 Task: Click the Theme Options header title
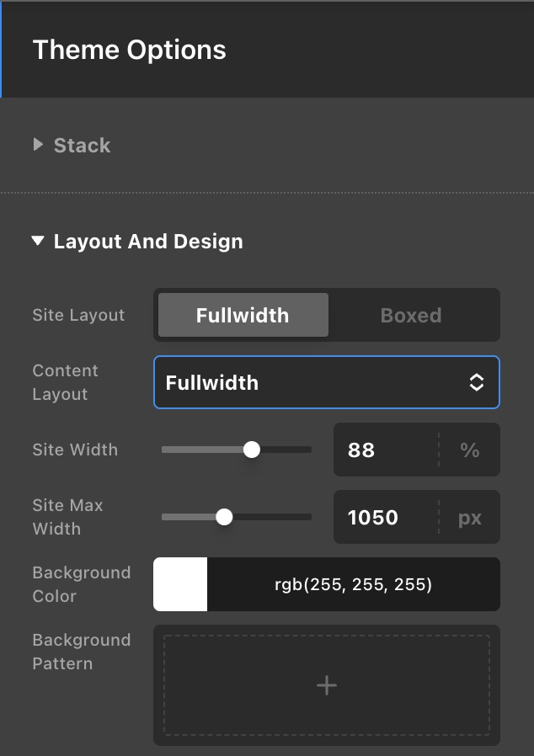pyautogui.click(x=129, y=50)
